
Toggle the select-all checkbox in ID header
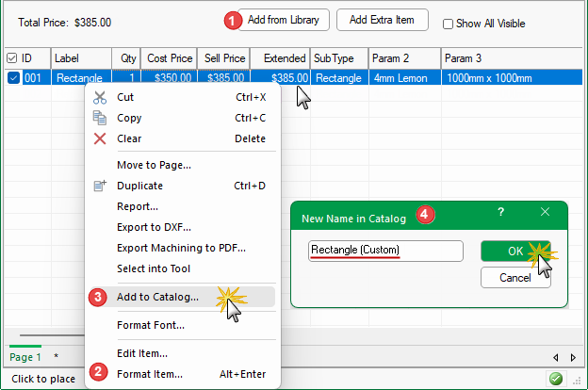tap(11, 57)
